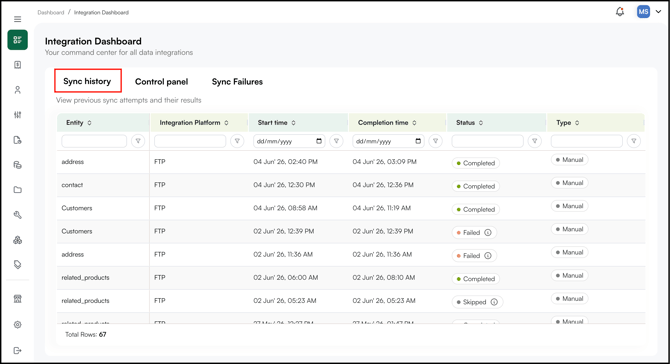Click the Completion time filter icon

(435, 141)
